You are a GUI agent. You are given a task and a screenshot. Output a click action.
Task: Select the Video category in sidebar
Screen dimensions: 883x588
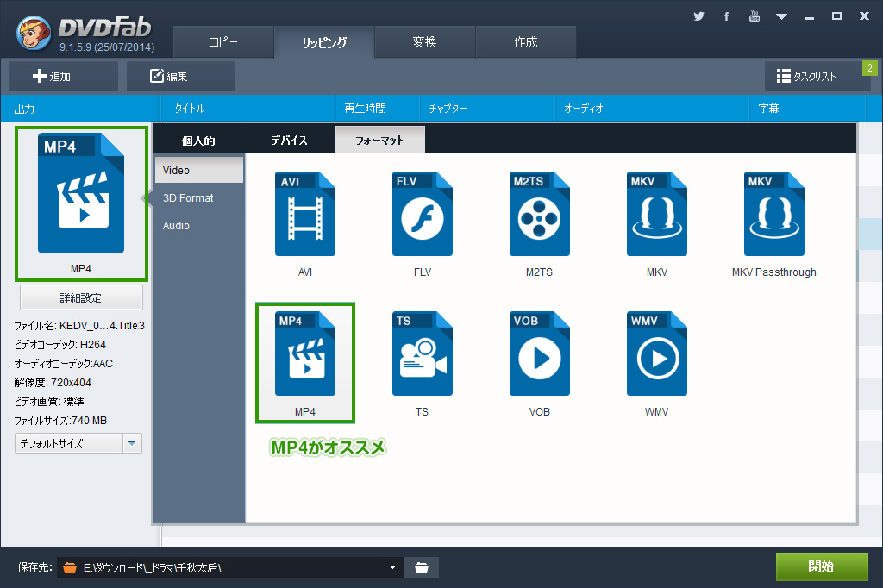click(x=199, y=170)
